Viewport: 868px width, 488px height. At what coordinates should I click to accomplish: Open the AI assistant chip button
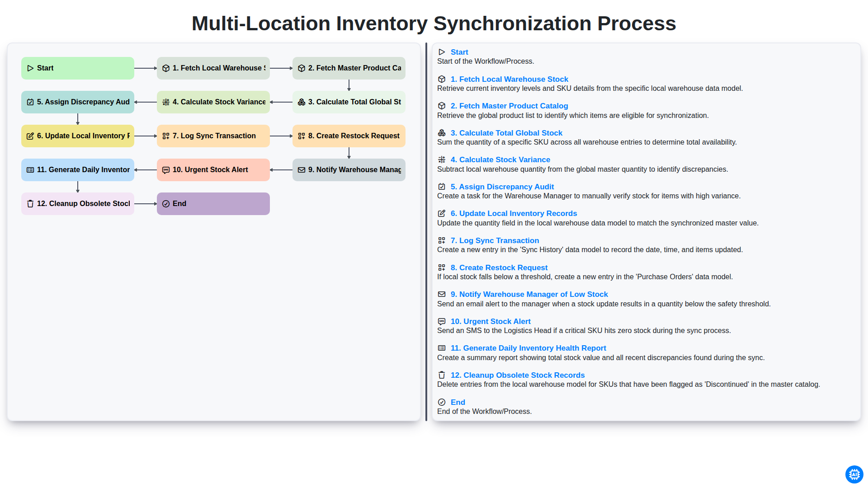point(854,474)
